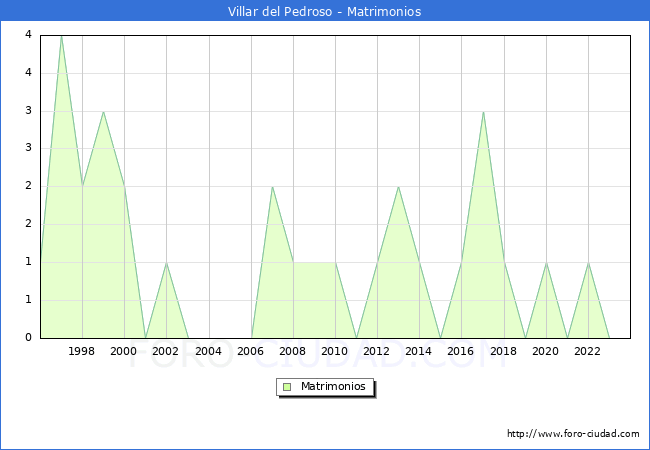Image resolution: width=650 pixels, height=450 pixels.
Task: Select the 1998 x-axis label
Action: [81, 351]
